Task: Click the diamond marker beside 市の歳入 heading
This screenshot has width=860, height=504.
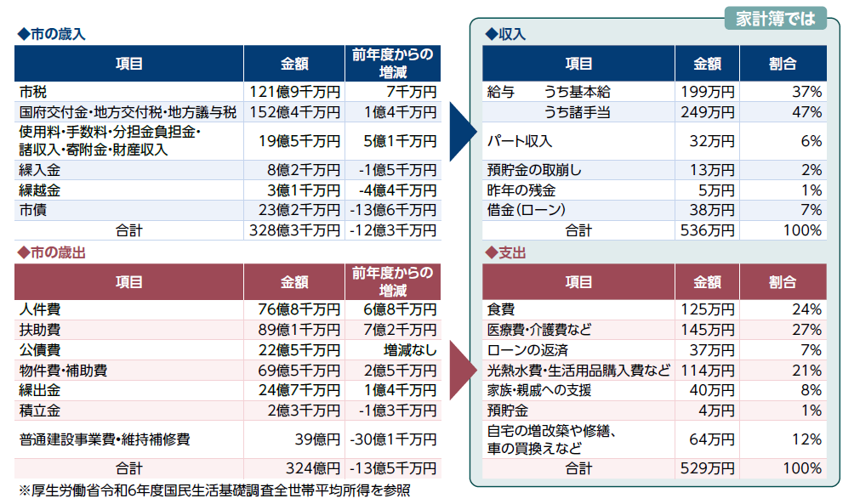Action: (x=23, y=35)
